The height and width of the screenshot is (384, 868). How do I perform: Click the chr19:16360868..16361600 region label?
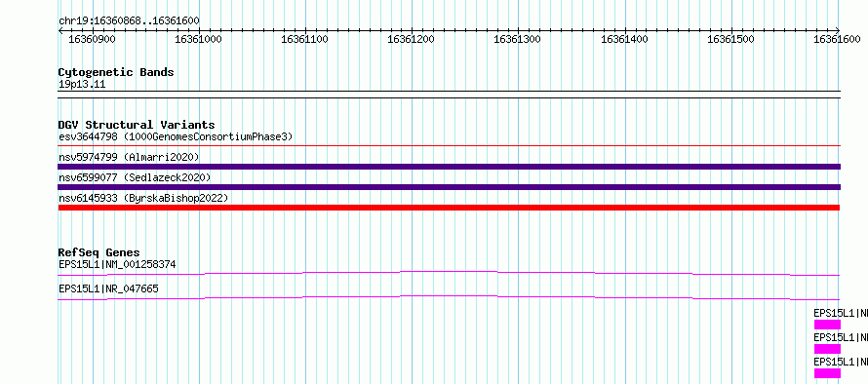(129, 20)
